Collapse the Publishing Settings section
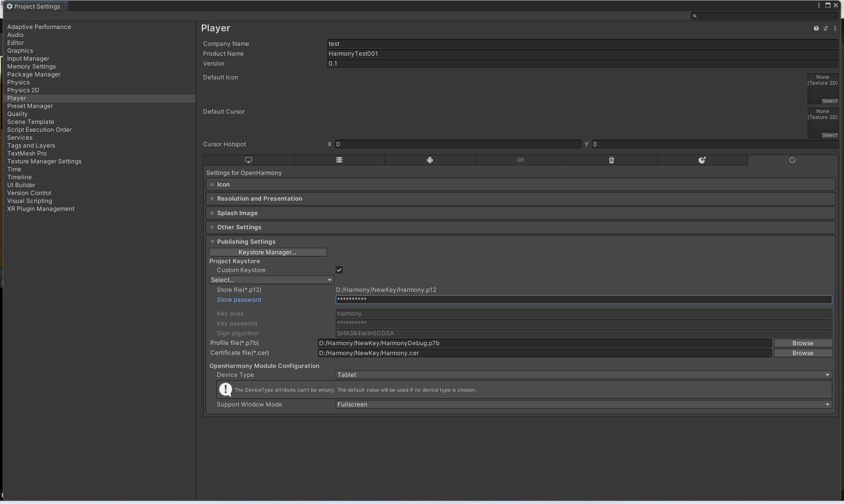 (520, 241)
